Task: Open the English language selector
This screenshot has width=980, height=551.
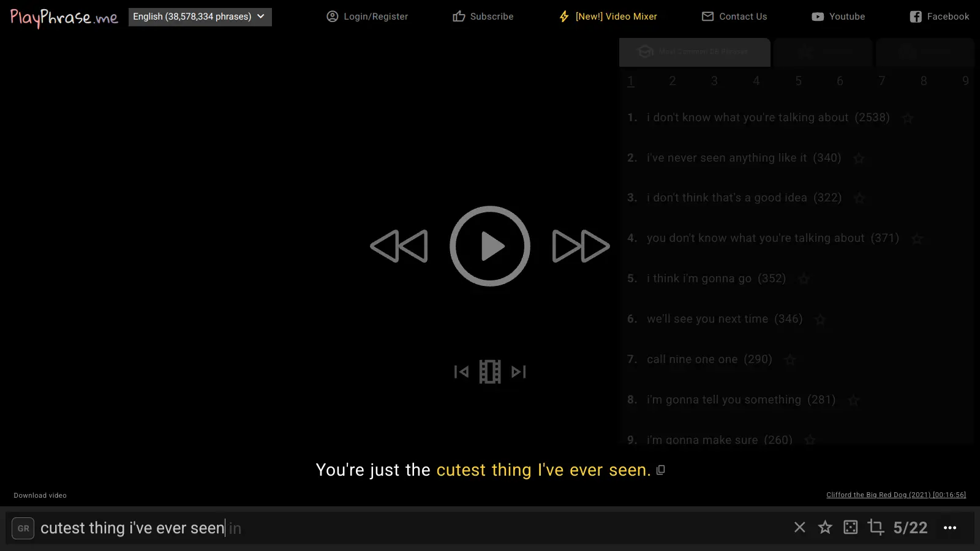Action: pyautogui.click(x=200, y=17)
